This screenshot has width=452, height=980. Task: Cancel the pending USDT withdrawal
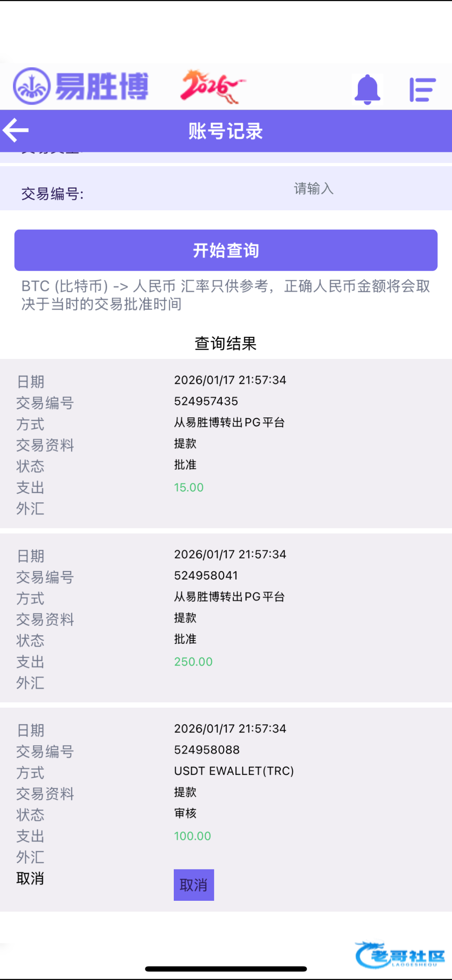coord(194,885)
